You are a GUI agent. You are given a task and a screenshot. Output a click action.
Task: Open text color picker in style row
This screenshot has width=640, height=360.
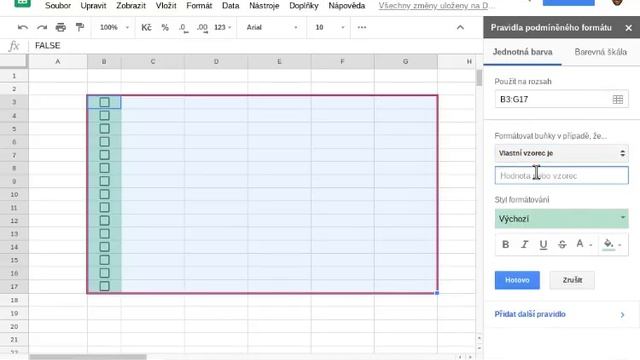click(584, 244)
